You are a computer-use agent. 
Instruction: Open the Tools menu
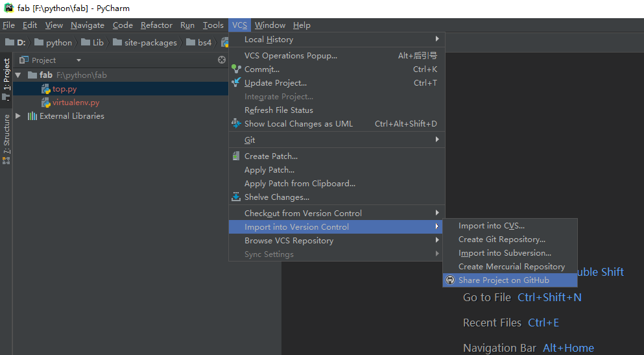[213, 25]
